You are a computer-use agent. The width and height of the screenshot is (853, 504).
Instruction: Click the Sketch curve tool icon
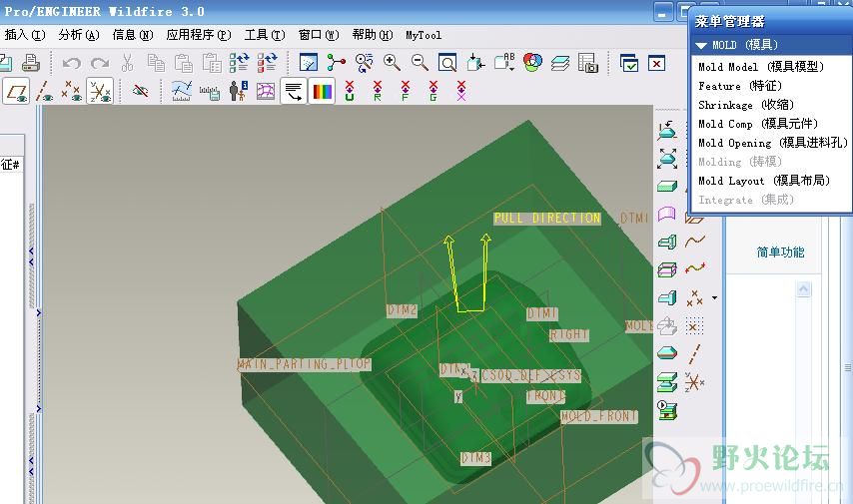click(695, 241)
